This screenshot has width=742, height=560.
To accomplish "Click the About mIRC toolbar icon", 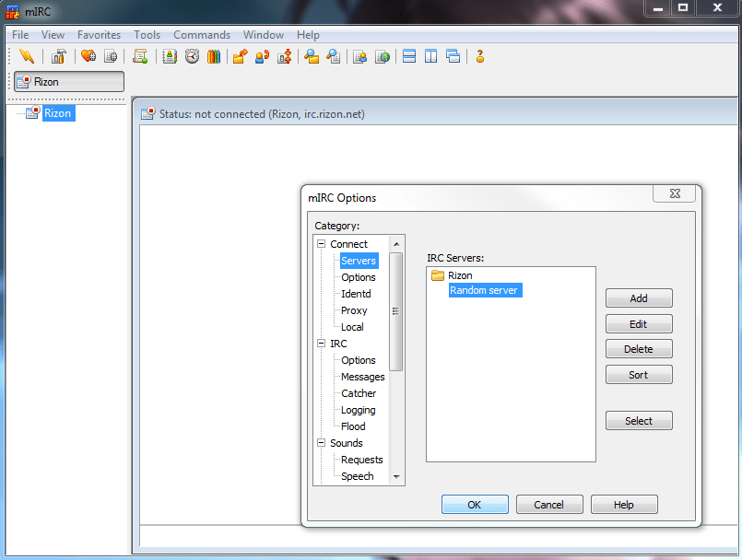I will (480, 56).
